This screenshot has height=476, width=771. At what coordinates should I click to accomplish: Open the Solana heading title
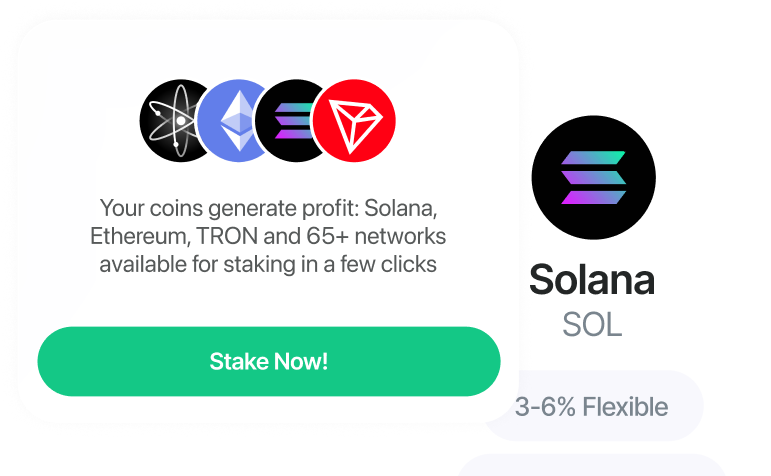[592, 280]
